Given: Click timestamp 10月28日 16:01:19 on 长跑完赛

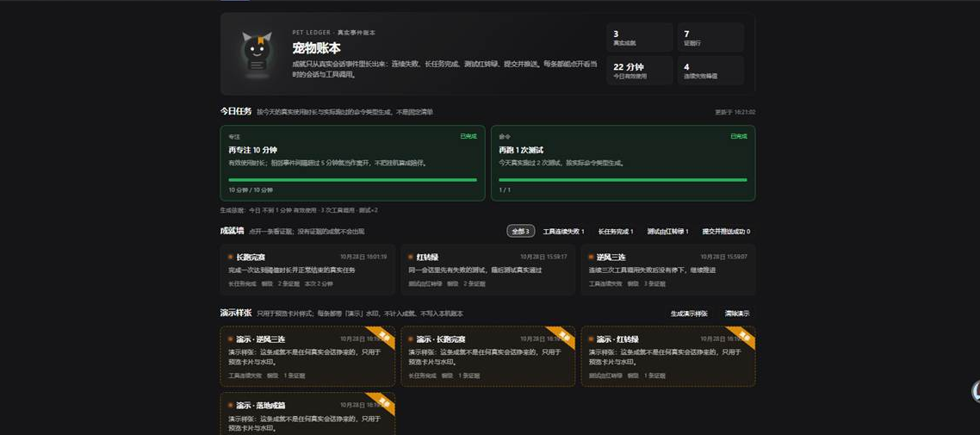Looking at the screenshot, I should 363,257.
